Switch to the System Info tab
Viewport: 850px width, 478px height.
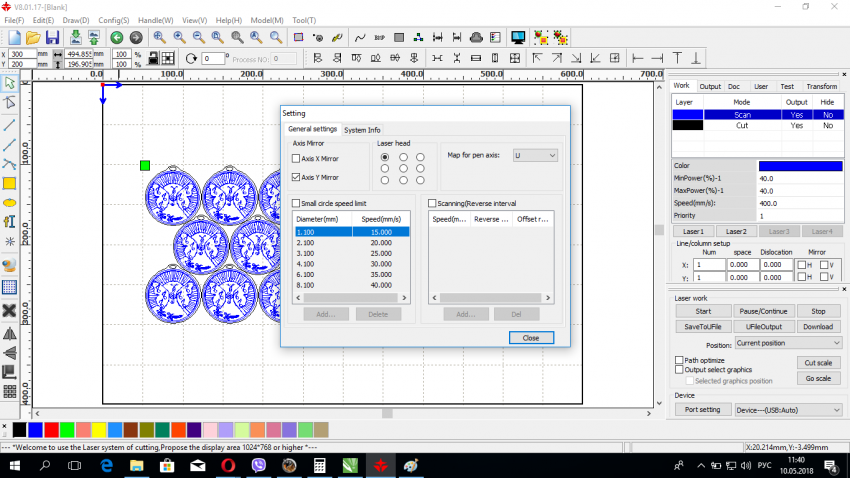(362, 130)
